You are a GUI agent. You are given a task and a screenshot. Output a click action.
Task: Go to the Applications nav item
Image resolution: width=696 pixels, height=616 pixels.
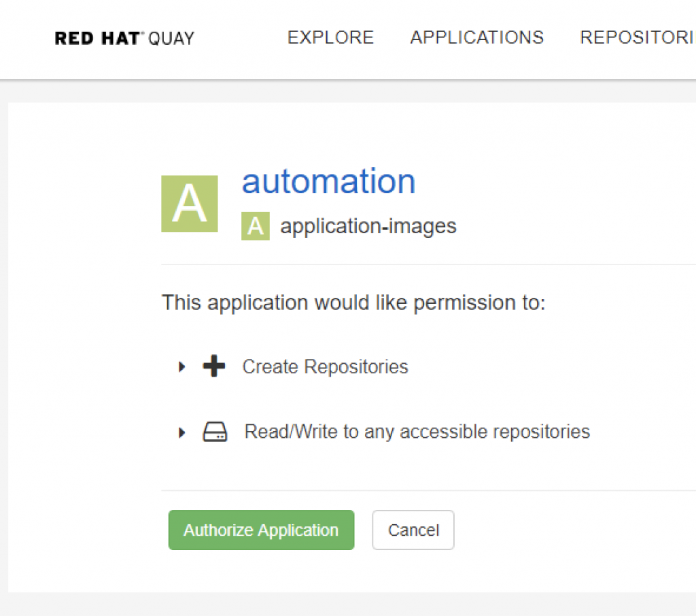476,38
